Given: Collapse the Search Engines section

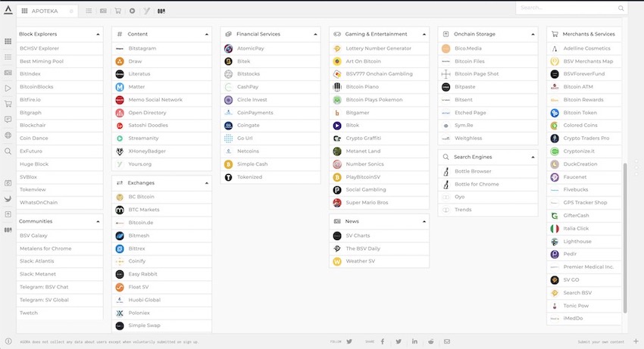Looking at the screenshot, I should [533, 157].
